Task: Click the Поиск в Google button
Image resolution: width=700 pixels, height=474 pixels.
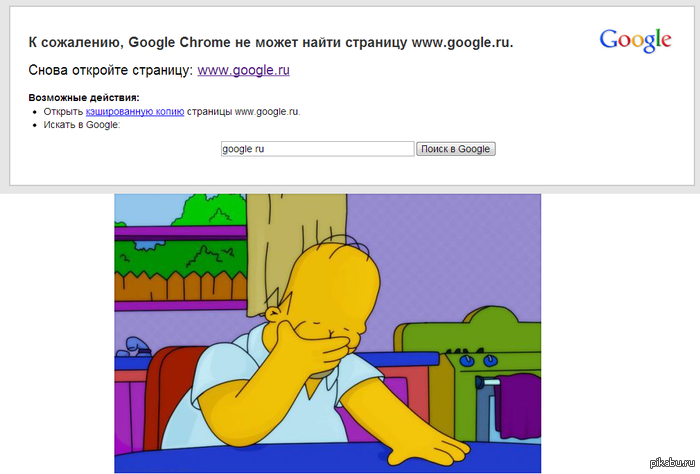Action: [456, 149]
